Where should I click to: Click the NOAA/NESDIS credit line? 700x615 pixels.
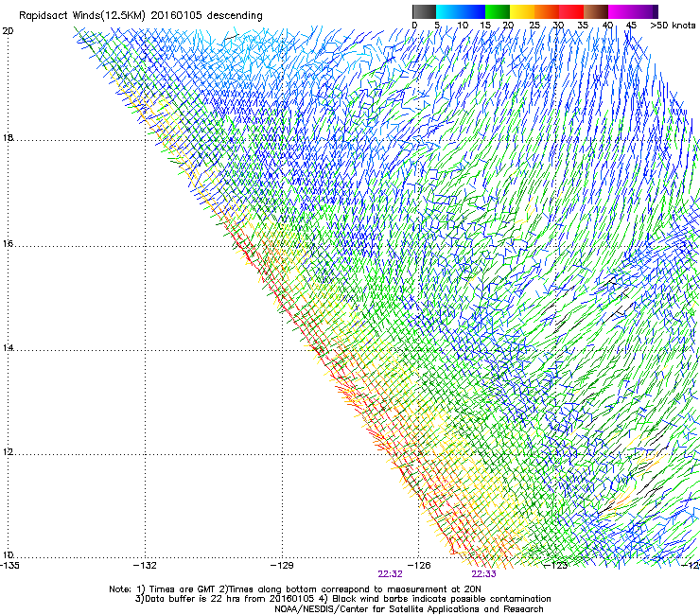pyautogui.click(x=409, y=609)
